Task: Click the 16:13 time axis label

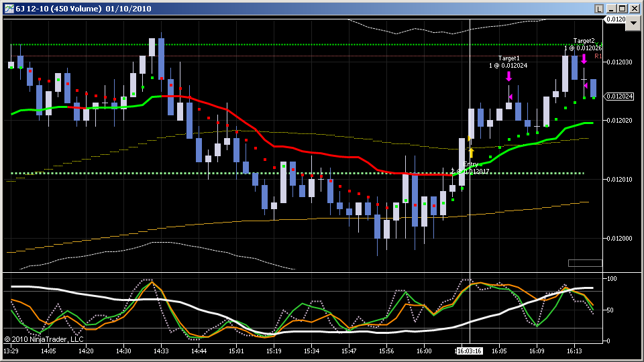Action: pos(574,351)
